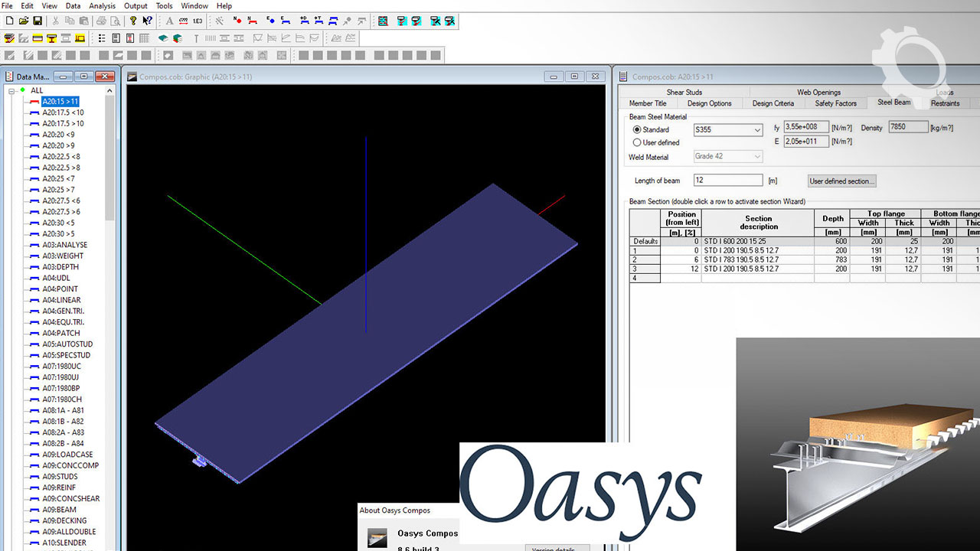Switch to the Shear Studs tab
The image size is (980, 551).
[x=684, y=93]
